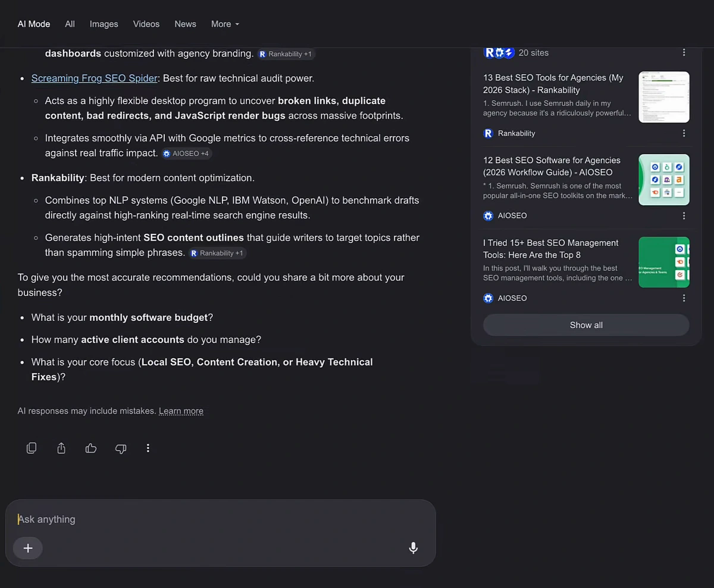Open Rankability +1 citation after agency branding
This screenshot has width=714, height=588.
point(286,54)
